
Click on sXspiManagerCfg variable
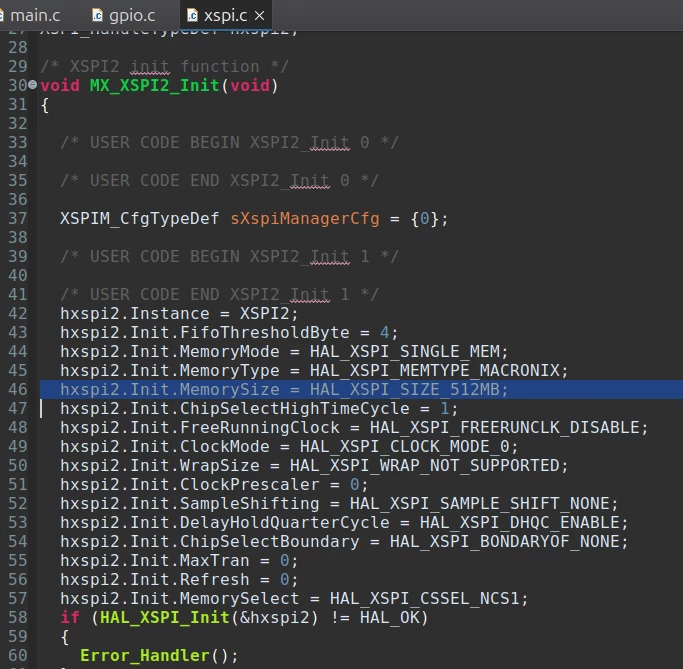pos(305,218)
